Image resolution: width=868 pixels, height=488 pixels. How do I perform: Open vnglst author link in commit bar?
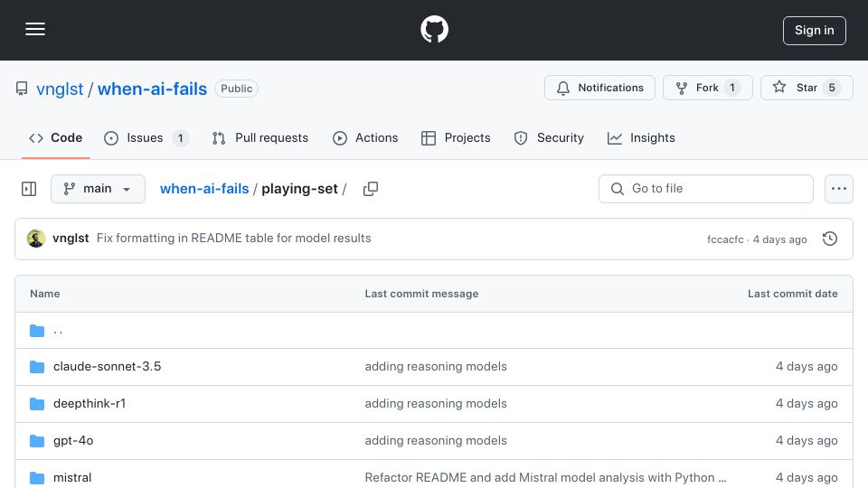pyautogui.click(x=71, y=238)
